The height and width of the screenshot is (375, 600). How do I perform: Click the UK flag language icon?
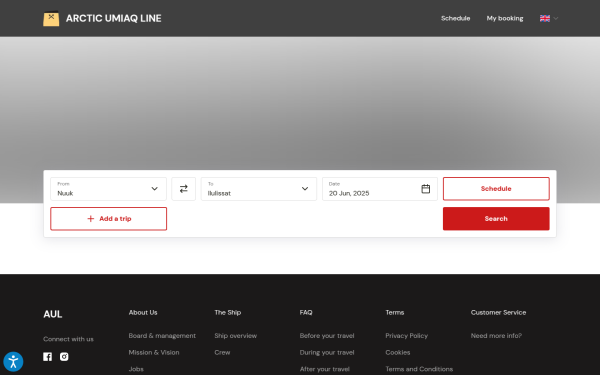click(x=545, y=18)
